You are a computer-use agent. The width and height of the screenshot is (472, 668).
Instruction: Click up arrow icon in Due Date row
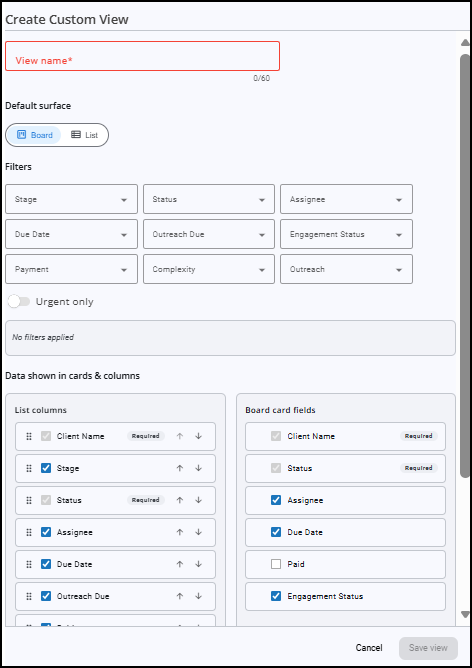(180, 564)
